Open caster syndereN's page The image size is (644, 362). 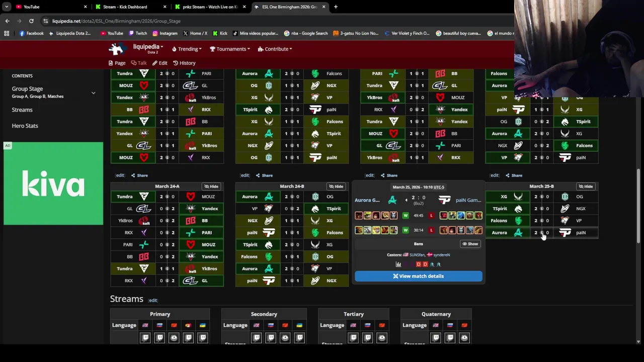coord(442,255)
